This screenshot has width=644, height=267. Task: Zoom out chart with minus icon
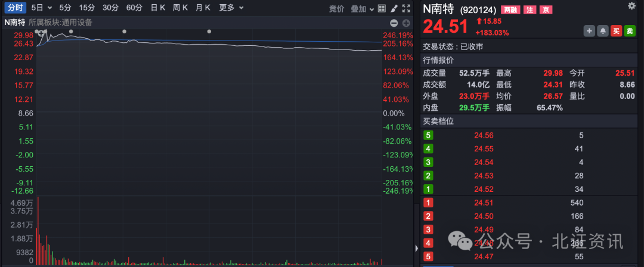pos(394,23)
